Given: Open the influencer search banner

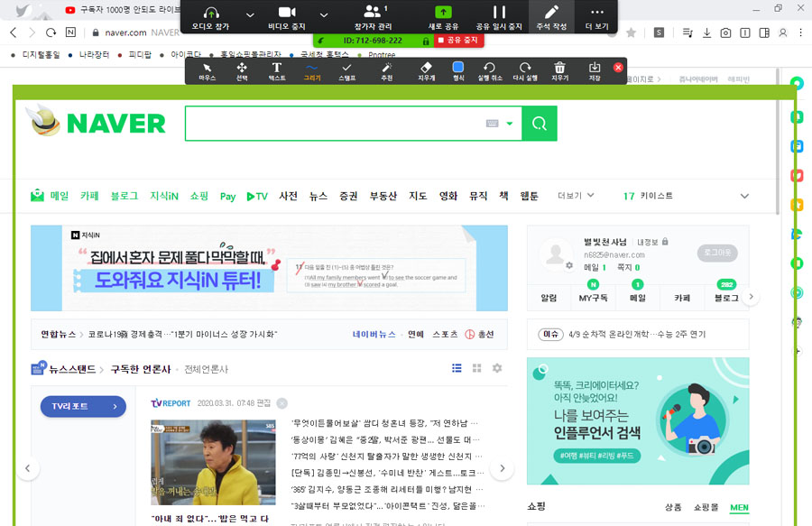Looking at the screenshot, I should click(x=638, y=421).
